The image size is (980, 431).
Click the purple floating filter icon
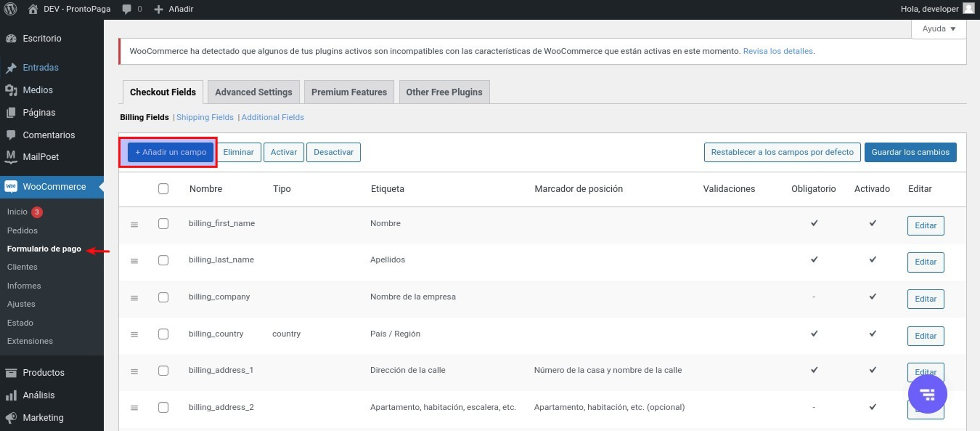[x=927, y=394]
